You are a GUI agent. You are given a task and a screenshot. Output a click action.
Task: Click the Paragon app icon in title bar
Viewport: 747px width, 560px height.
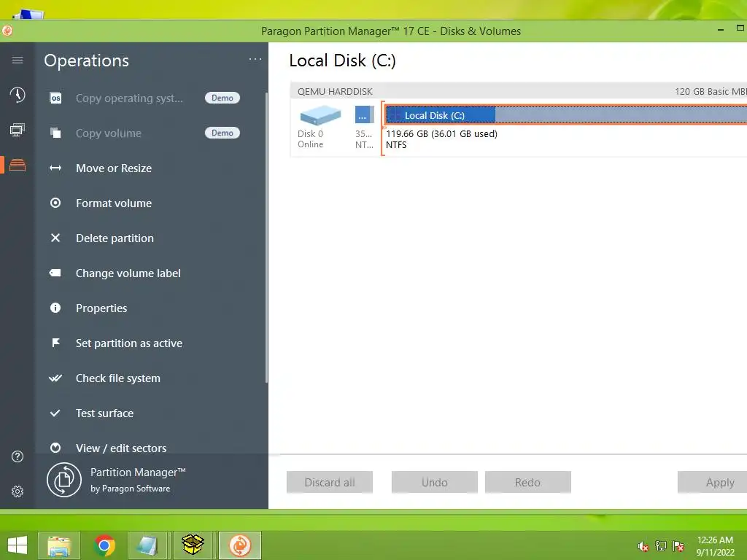click(x=7, y=31)
